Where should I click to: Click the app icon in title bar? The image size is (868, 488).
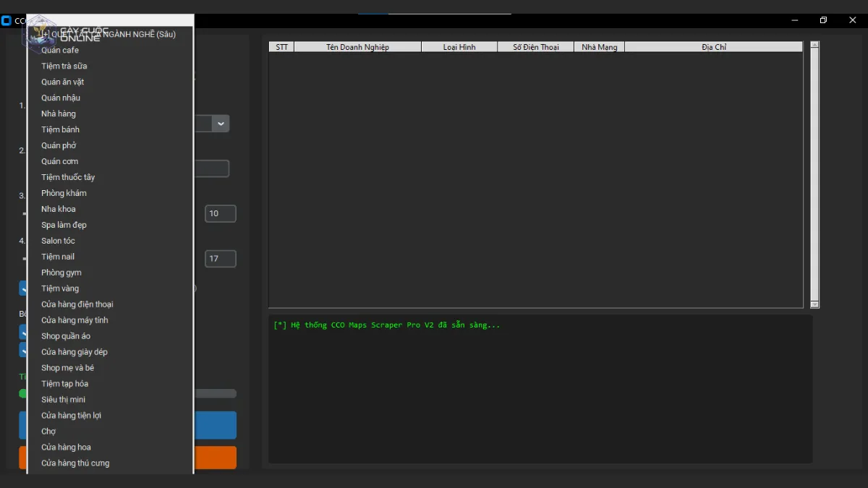point(7,20)
